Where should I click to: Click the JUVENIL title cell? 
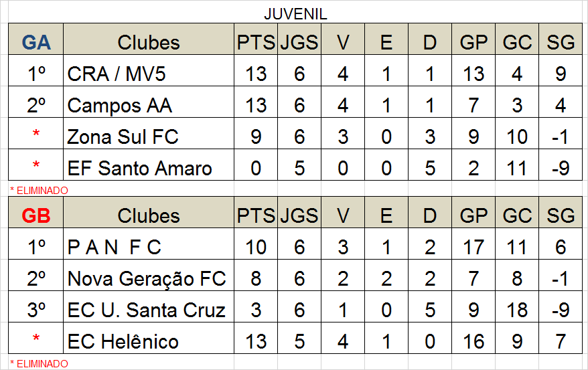[295, 14]
